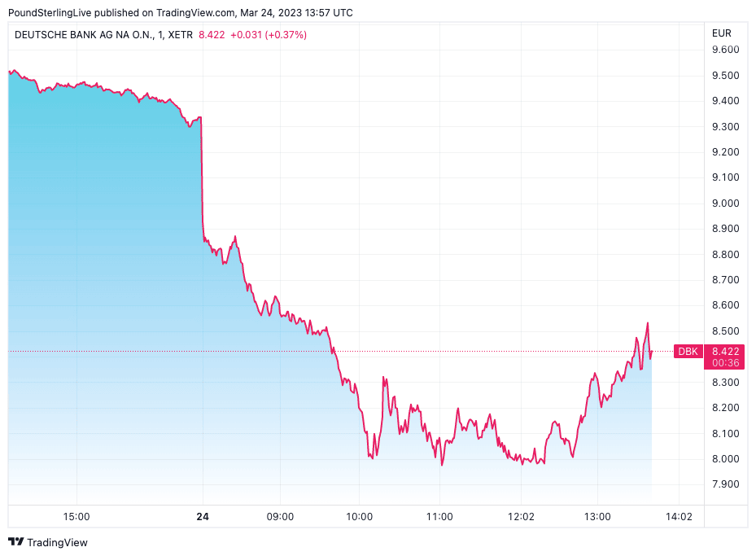This screenshot has width=756, height=556.
Task: Click the +0.031 (+0.37%) change value
Action: (268, 35)
